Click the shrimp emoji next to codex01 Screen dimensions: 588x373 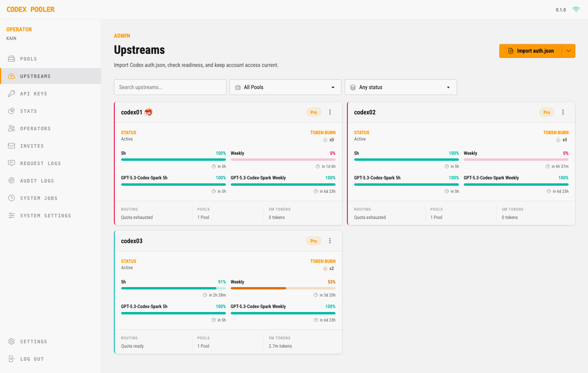point(148,112)
